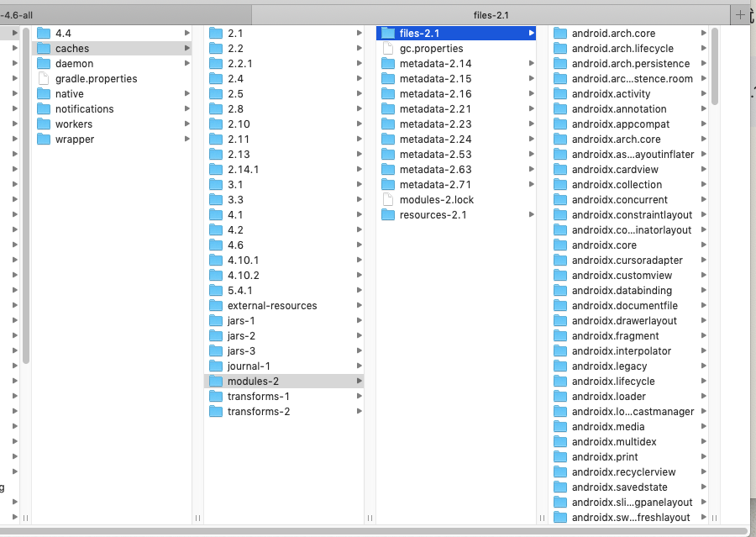Click the androidx.recyclerview folder icon
This screenshot has width=756, height=537.
point(560,471)
